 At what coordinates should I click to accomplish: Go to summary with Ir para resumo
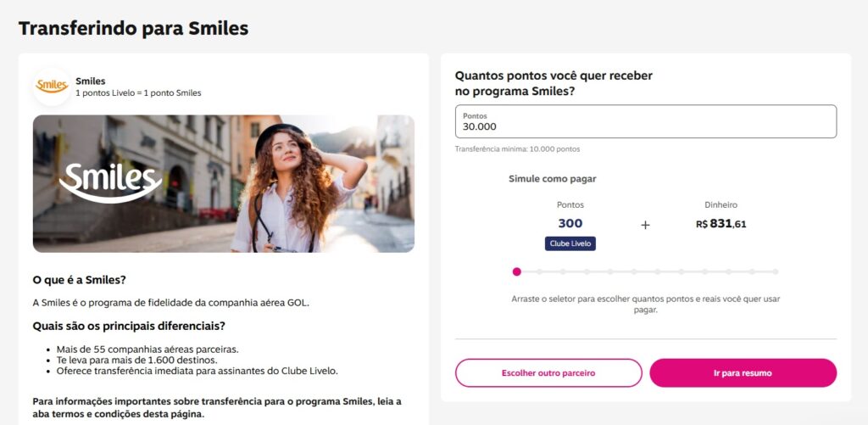[743, 372]
